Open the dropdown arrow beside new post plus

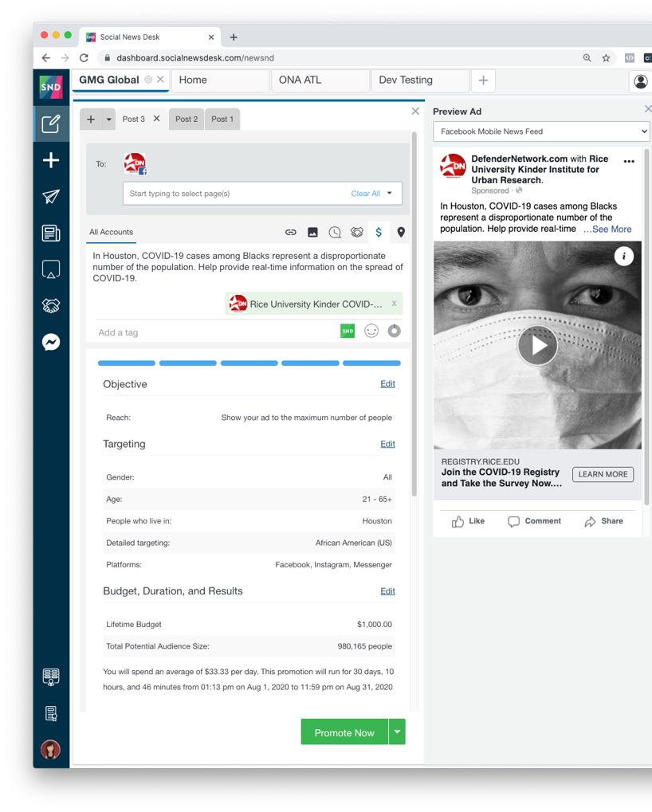tap(108, 119)
